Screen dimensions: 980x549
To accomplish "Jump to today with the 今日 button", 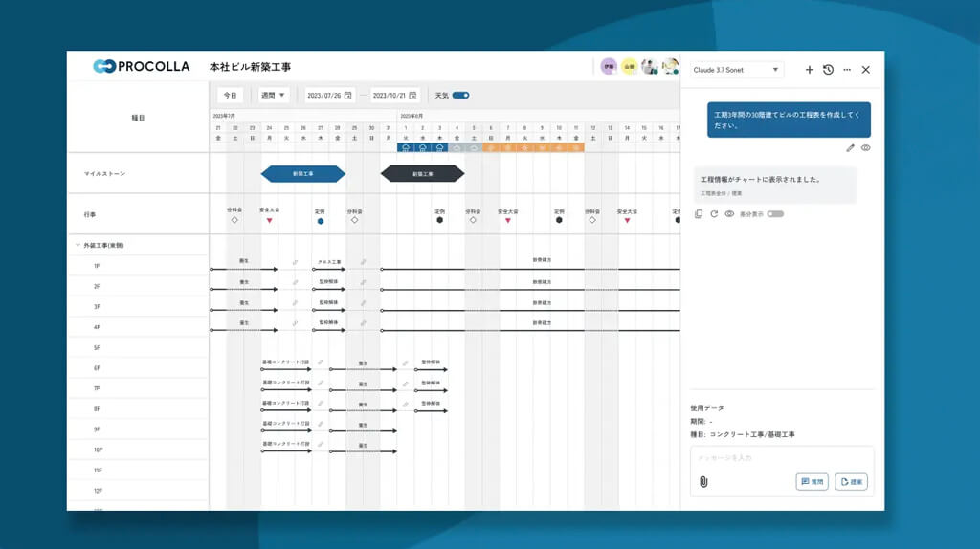I will [x=230, y=96].
